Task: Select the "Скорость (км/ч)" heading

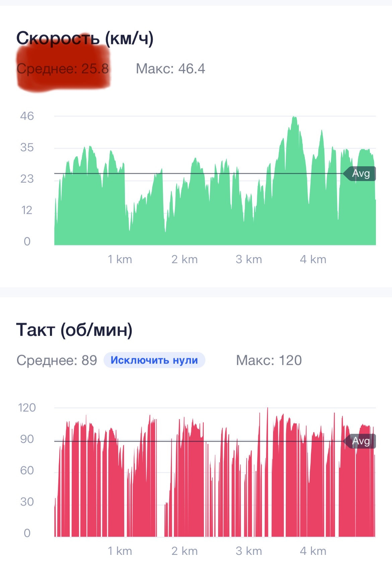Action: 85,38
